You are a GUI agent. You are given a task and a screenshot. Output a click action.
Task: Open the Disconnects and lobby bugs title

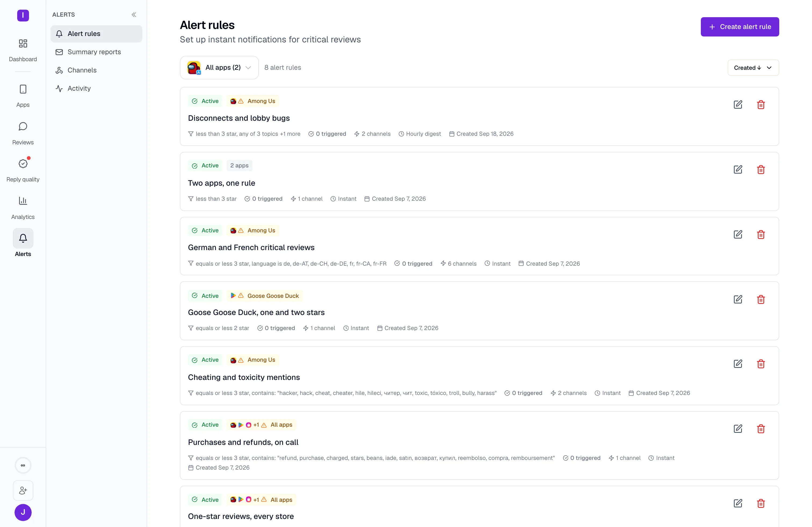coord(239,118)
